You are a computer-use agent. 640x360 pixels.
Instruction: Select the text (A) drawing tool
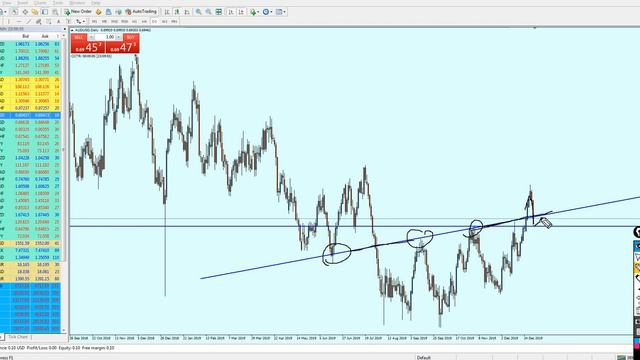coord(58,21)
